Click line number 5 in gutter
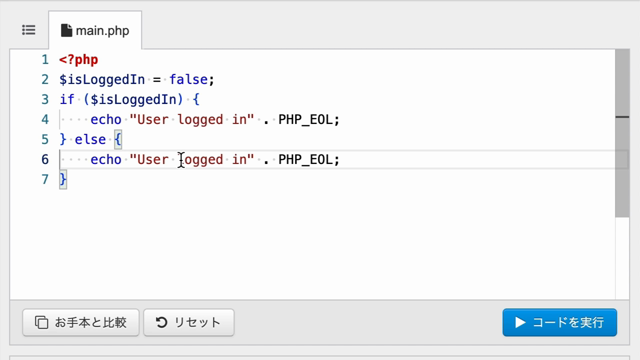 (x=45, y=140)
